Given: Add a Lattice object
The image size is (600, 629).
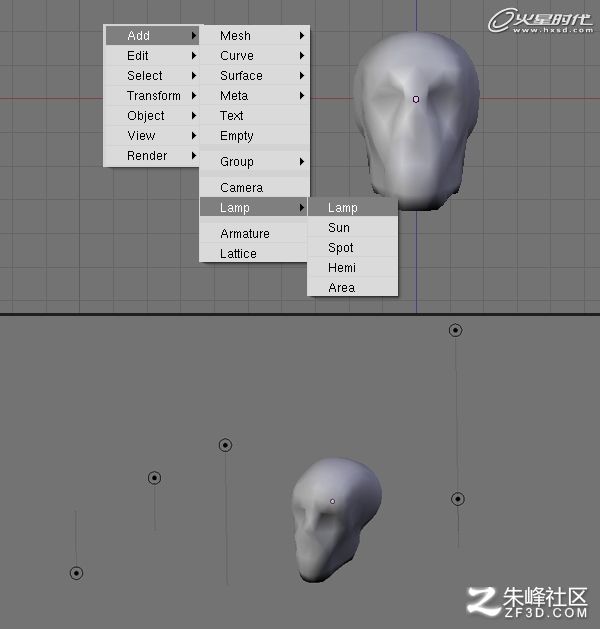Looking at the screenshot, I should click(253, 254).
